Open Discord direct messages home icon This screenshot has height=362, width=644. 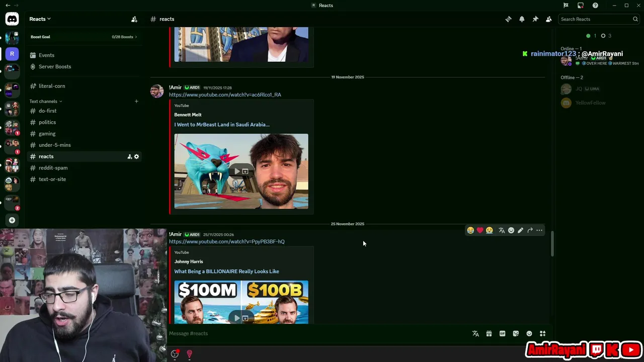12,19
